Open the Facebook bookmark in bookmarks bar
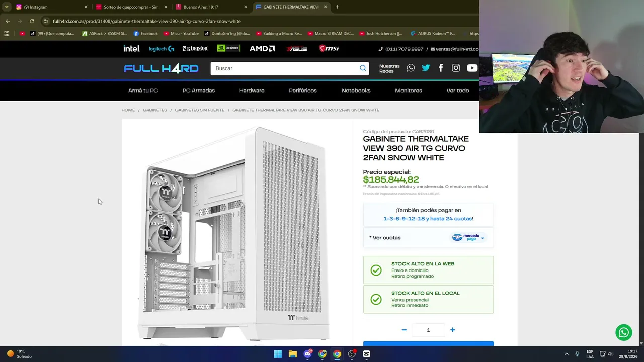This screenshot has height=362, width=644. (145, 34)
